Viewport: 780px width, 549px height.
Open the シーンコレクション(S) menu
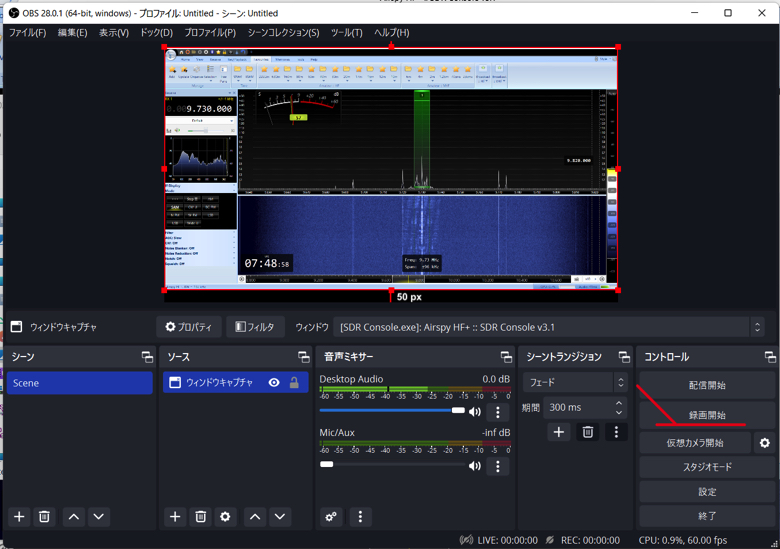coord(284,33)
